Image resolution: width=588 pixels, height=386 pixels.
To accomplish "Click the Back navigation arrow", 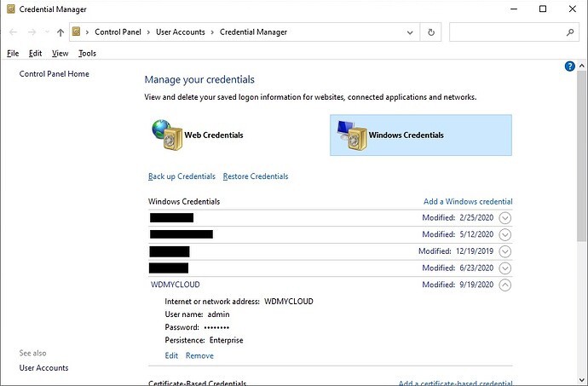I will click(13, 32).
